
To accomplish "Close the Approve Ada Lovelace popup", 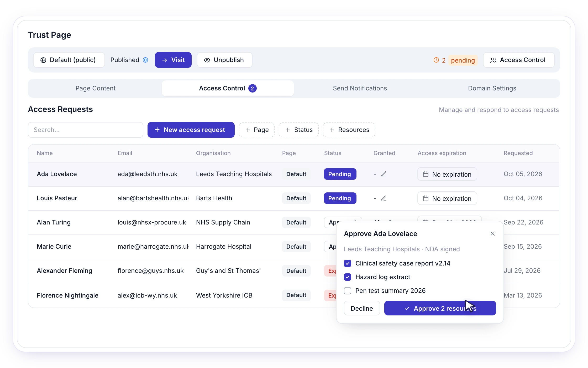I will 493,234.
